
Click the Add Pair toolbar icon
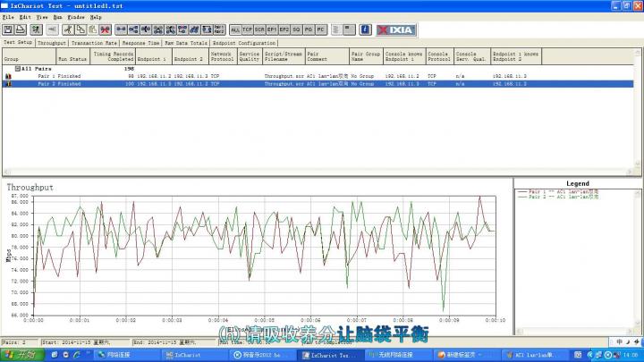(x=121, y=29)
